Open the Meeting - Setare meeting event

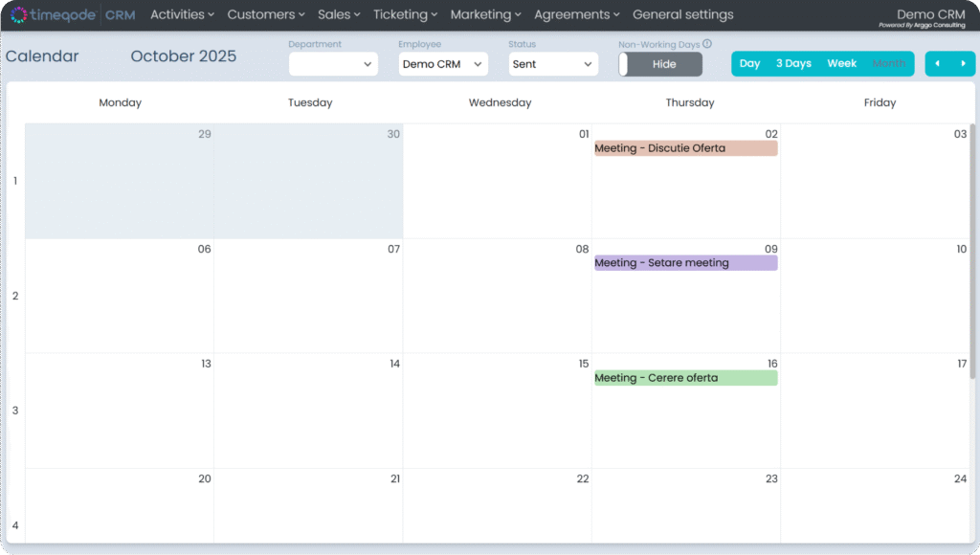(x=685, y=263)
